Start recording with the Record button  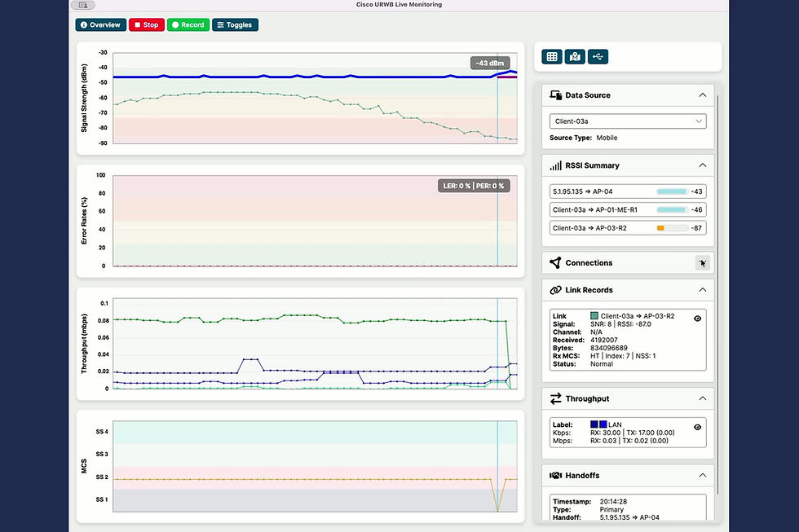coord(188,25)
